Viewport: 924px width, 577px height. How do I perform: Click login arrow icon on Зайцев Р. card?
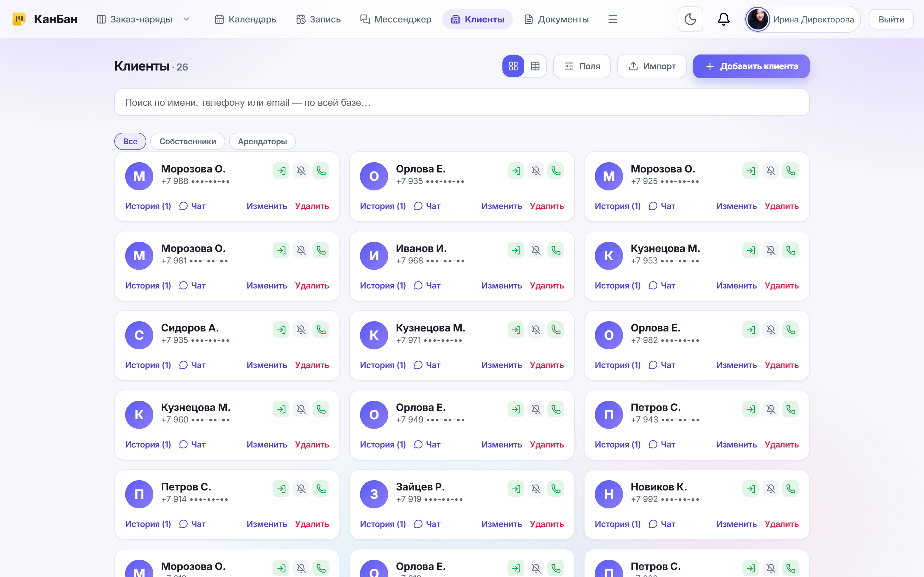[x=516, y=489]
